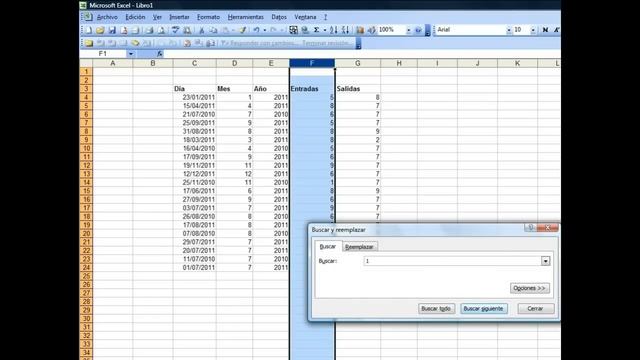Open the AutoSum functions dropdown arrow
The image size is (640, 360).
click(324, 30)
